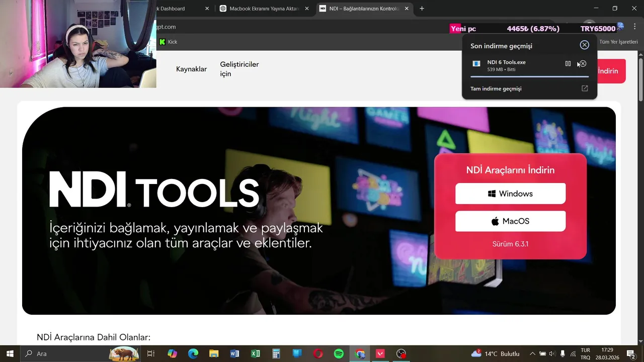The image size is (644, 362).
Task: Click the Windows download button
Action: 510,194
